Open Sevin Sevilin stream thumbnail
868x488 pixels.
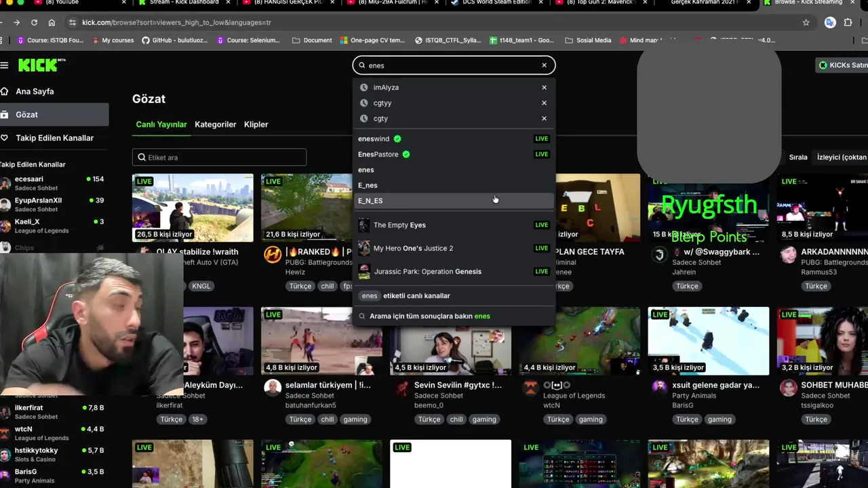(450, 350)
